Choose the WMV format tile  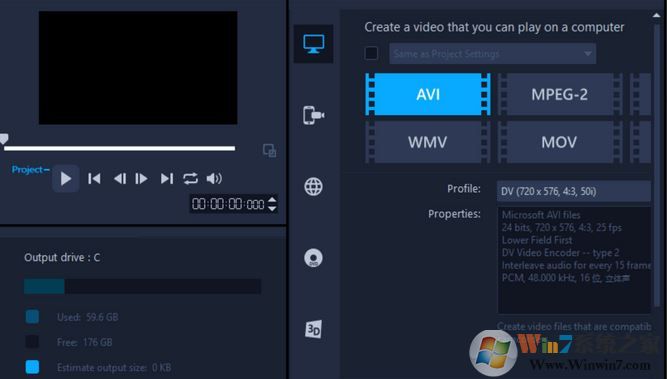click(x=428, y=142)
